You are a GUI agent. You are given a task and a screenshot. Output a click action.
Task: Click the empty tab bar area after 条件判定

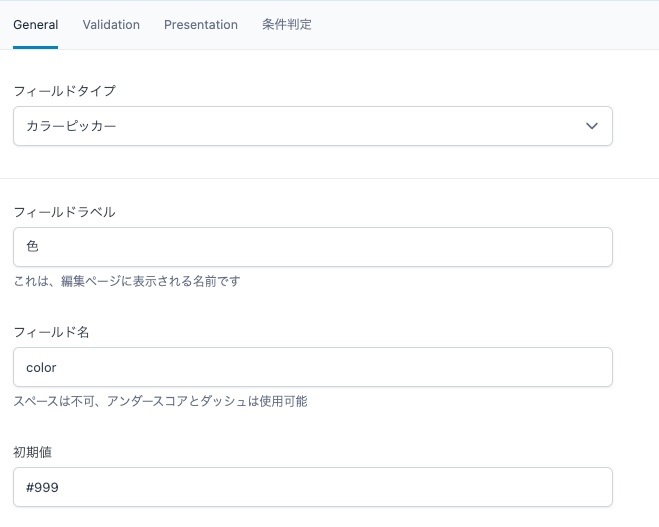coord(480,25)
